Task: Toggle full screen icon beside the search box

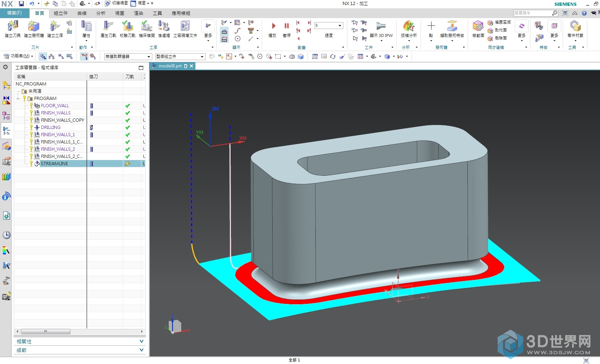Action: [x=565, y=13]
